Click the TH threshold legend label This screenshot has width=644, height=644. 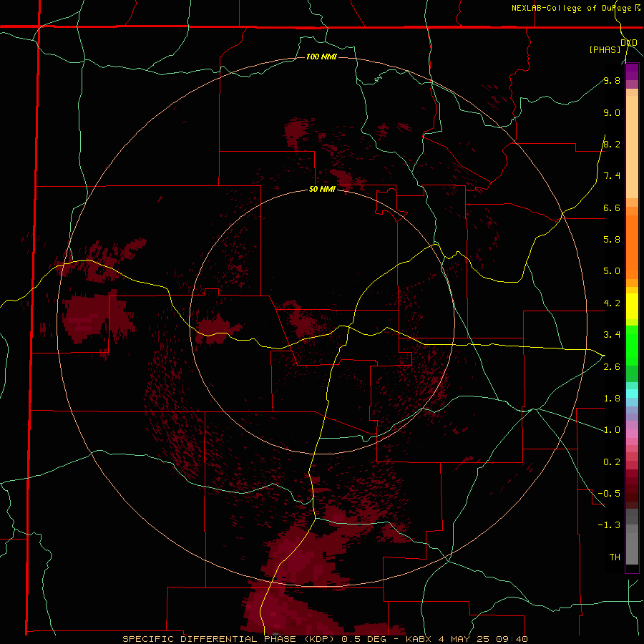pyautogui.click(x=615, y=557)
